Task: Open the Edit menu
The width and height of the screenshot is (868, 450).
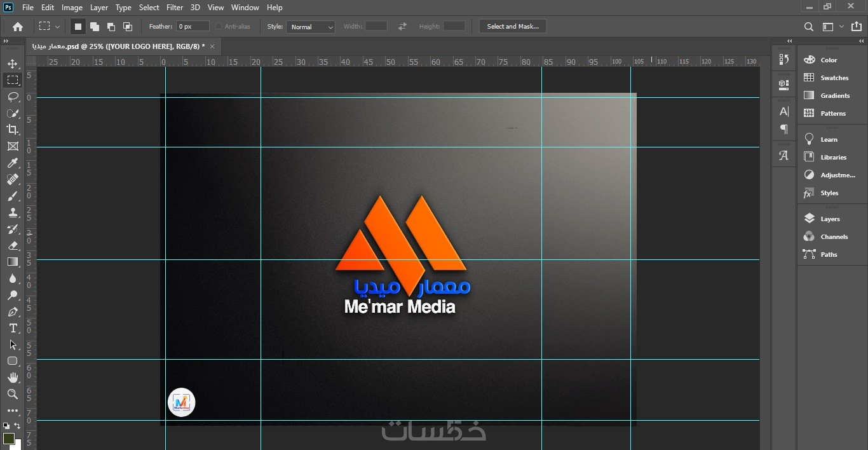Action: (48, 8)
